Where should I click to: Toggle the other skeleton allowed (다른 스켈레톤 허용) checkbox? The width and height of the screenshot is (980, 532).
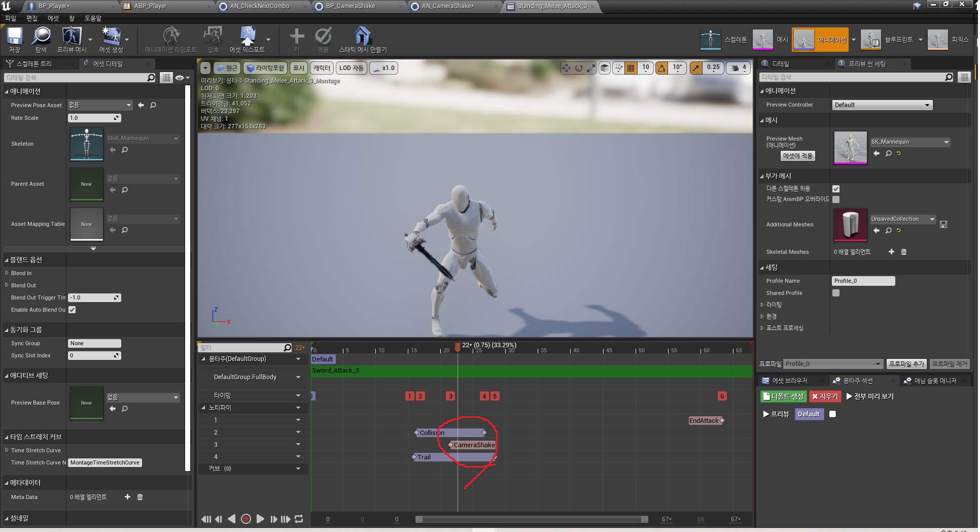(x=836, y=189)
